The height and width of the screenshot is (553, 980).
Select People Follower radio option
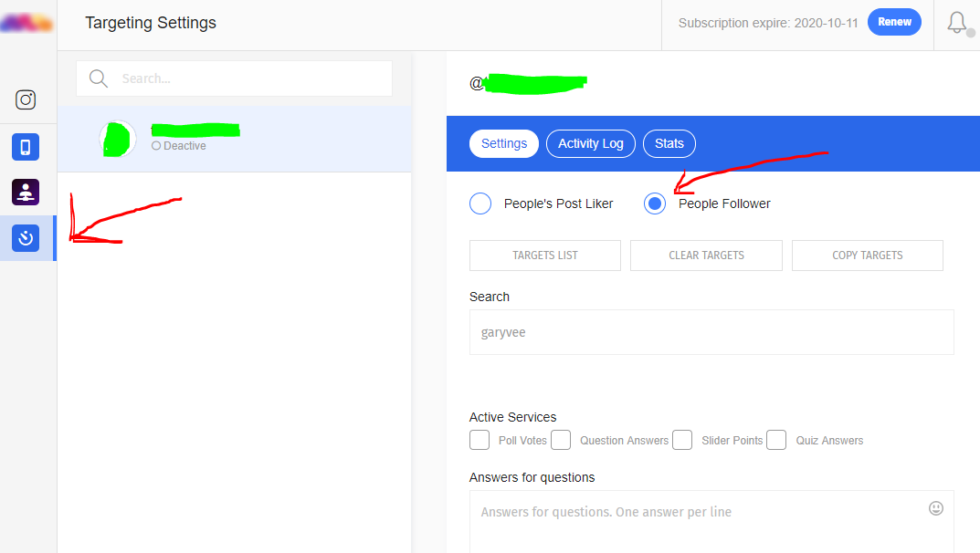coord(655,203)
